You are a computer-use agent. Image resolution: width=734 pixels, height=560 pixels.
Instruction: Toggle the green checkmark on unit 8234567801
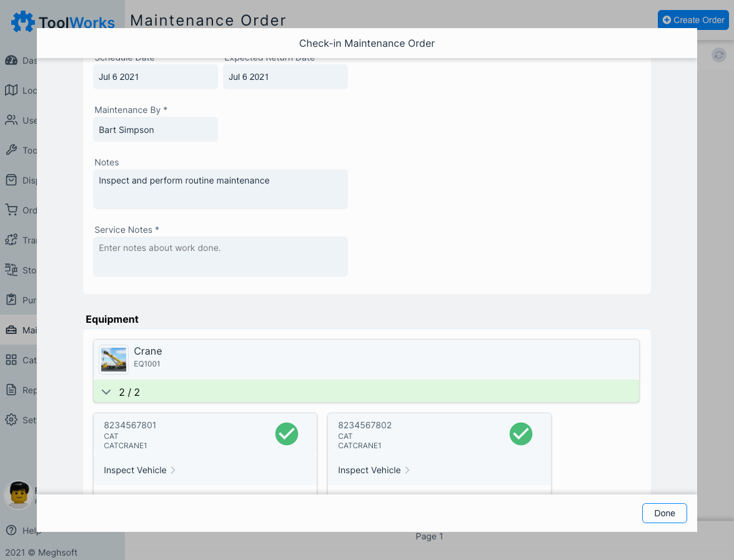287,434
